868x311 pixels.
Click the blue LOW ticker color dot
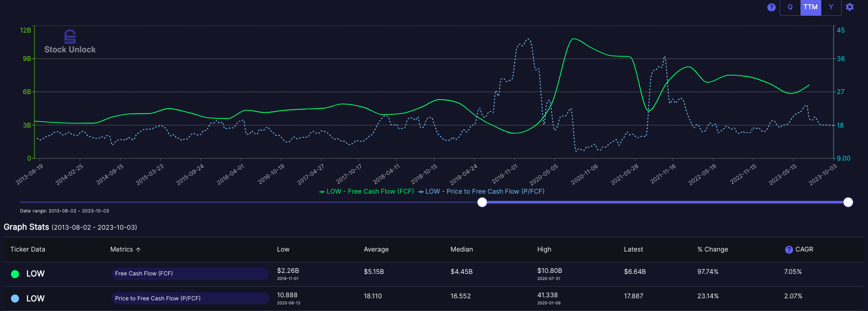15,298
